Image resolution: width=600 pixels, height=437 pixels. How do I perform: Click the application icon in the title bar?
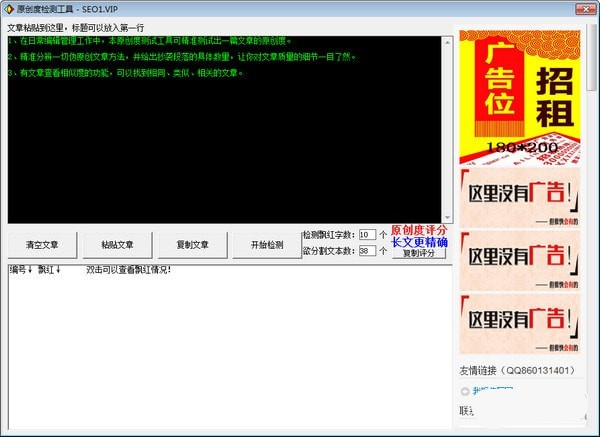coord(8,9)
